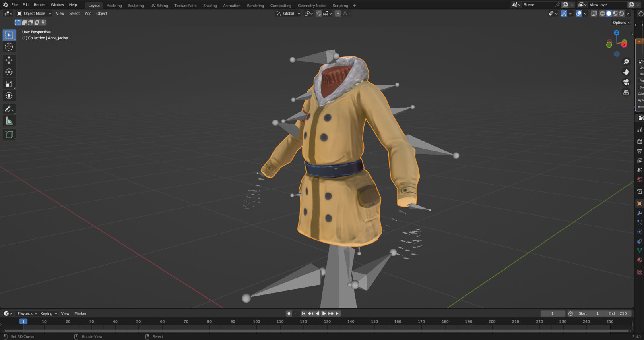Screen dimensions: 644x340
Task: Open the pivot point dropdown
Action: 309,14
